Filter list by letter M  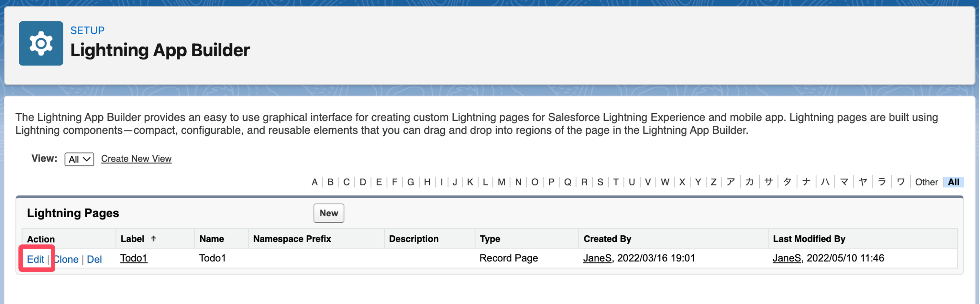point(501,182)
